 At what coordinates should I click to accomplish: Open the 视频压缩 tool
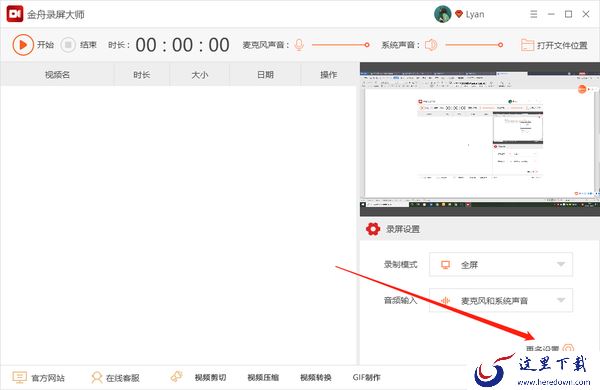pyautogui.click(x=263, y=378)
